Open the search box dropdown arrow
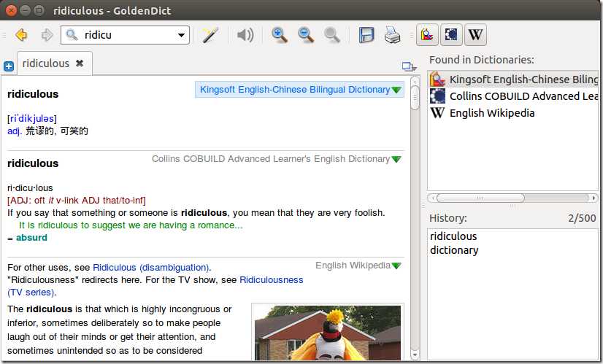This screenshot has height=364, width=603. pos(181,35)
